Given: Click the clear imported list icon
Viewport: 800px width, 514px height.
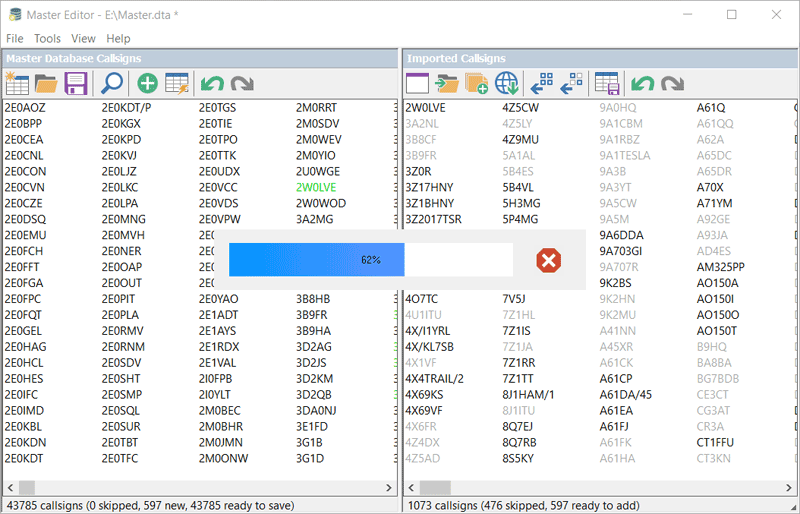Looking at the screenshot, I should click(x=417, y=84).
